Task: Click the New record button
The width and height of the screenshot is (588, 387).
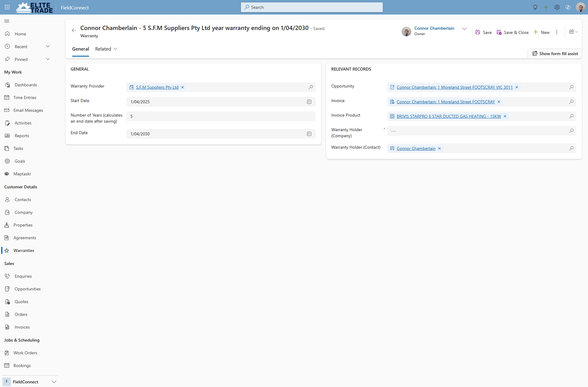Action: coord(541,32)
